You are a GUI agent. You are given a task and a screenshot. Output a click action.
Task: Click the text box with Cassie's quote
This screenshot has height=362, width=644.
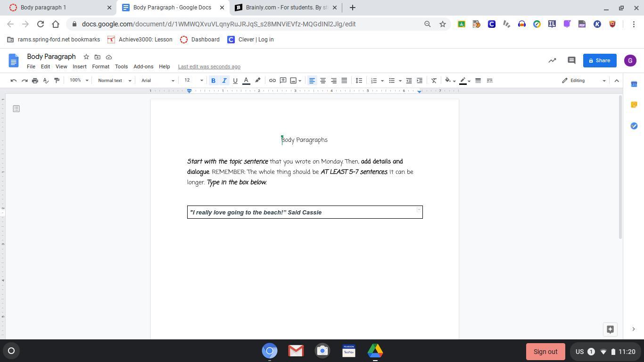[x=305, y=212]
